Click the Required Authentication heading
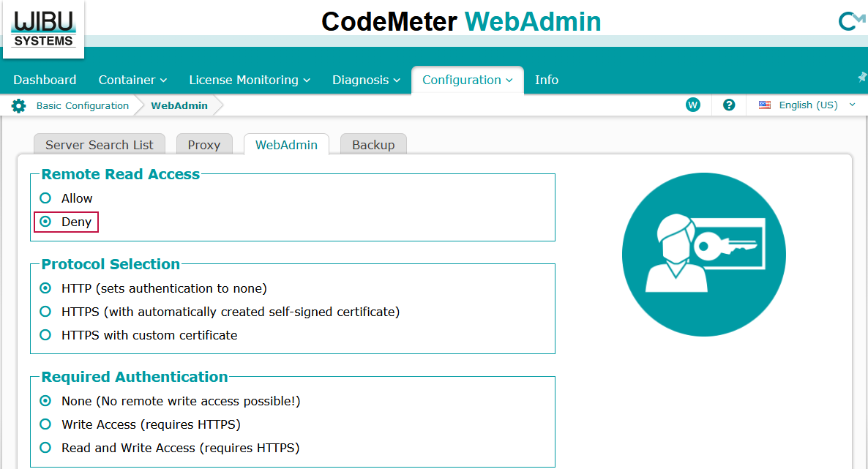868x469 pixels. [x=135, y=377]
